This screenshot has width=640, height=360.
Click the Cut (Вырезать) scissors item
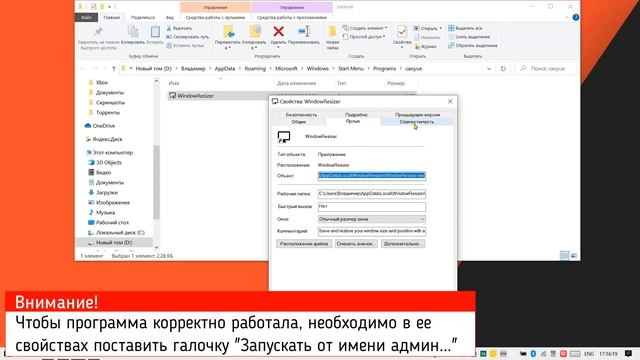point(179,28)
